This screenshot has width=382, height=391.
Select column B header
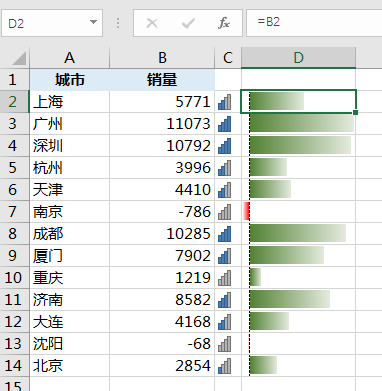(162, 58)
